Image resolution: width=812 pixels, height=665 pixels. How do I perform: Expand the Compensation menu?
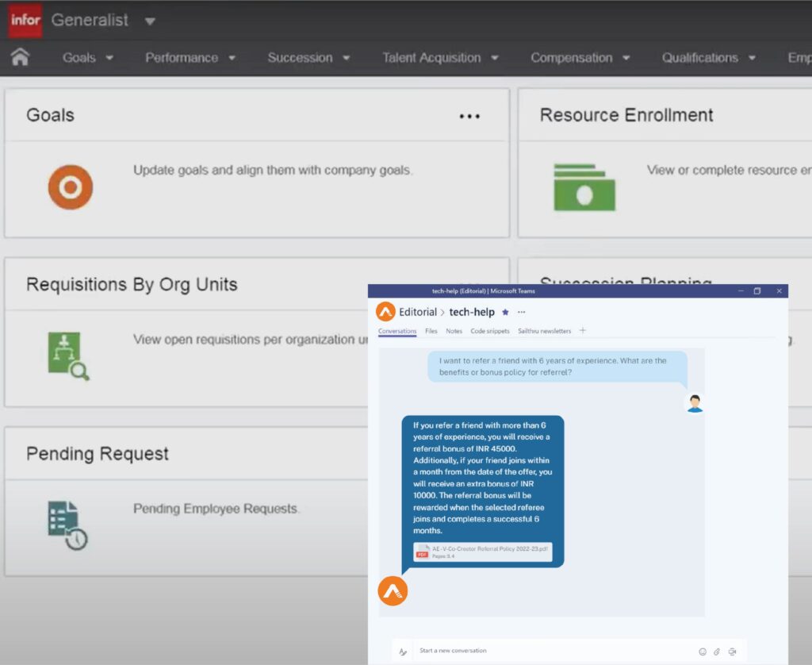[580, 58]
